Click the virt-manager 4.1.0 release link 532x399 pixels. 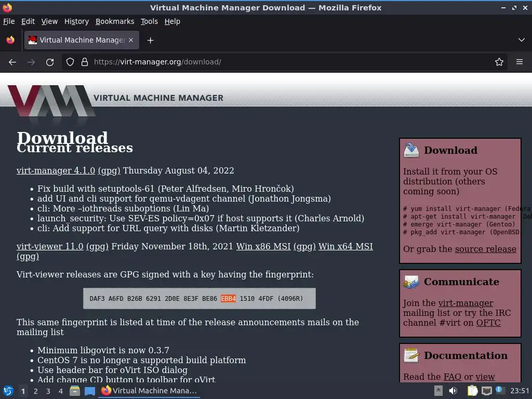tap(56, 170)
